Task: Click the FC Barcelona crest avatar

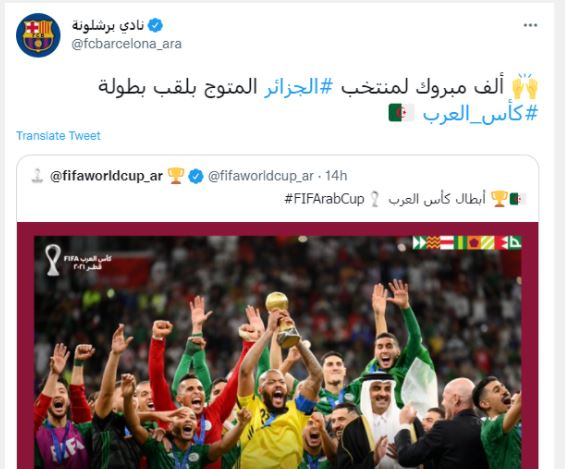Action: [x=38, y=35]
